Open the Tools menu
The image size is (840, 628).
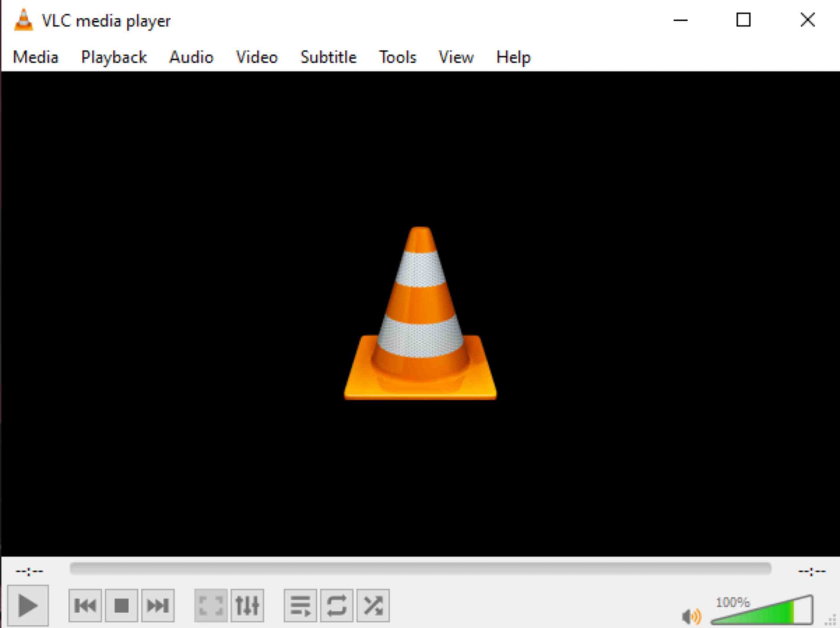[397, 57]
